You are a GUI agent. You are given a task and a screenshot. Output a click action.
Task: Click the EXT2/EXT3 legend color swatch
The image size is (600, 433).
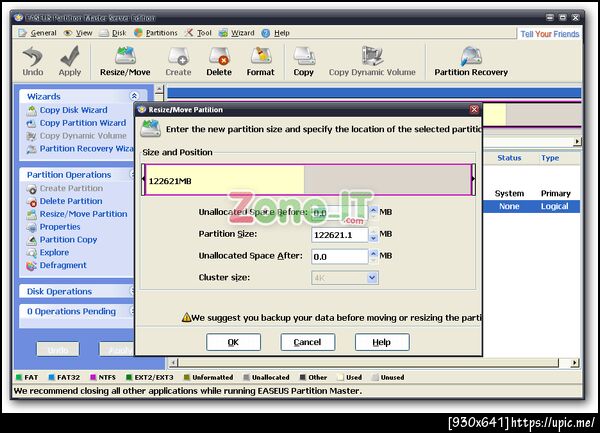(129, 378)
